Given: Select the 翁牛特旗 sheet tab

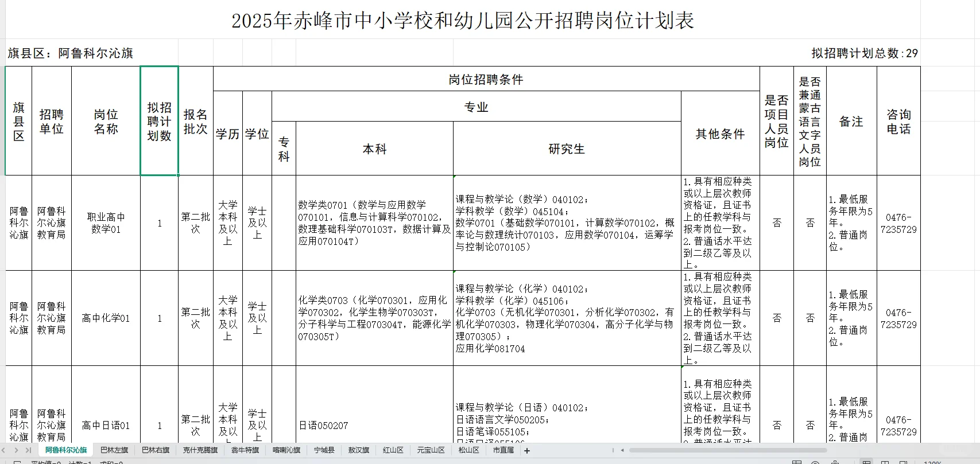Looking at the screenshot, I should (245, 450).
